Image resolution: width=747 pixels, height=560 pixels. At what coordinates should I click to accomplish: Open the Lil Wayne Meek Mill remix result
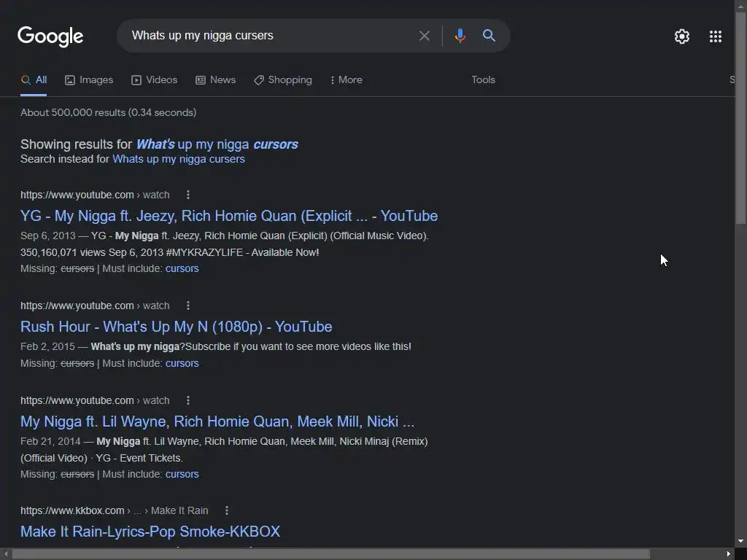pos(217,421)
